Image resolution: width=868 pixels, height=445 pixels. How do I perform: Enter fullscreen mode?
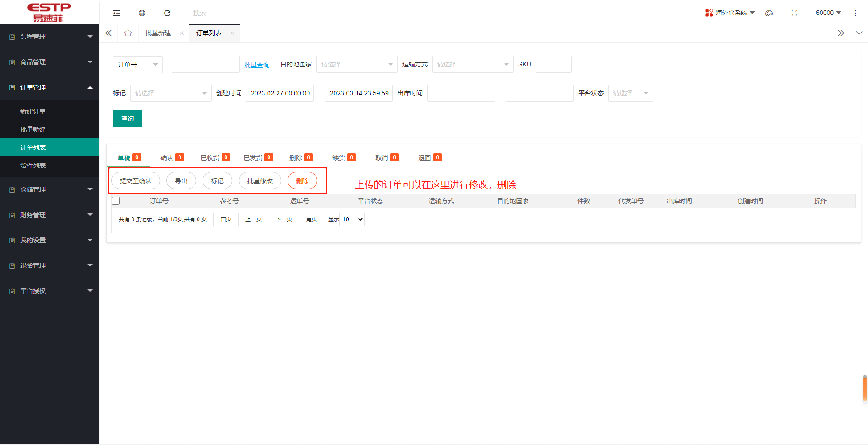pyautogui.click(x=794, y=13)
